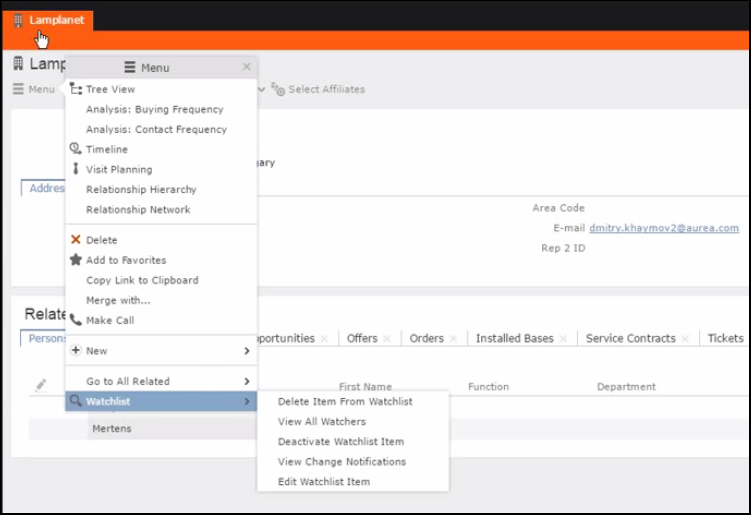Click the Add to Favorites star icon
Image resolution: width=751 pixels, height=515 pixels.
click(76, 260)
